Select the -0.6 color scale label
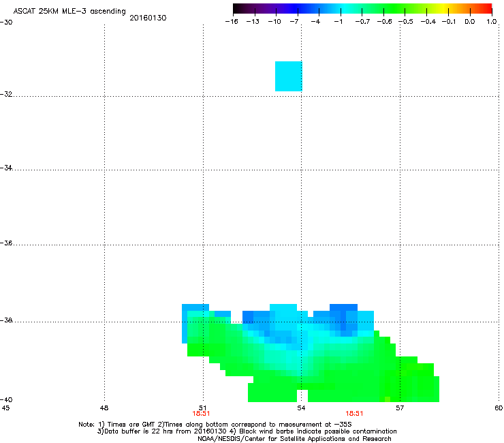Image resolution: width=504 pixels, height=443 pixels. pyautogui.click(x=384, y=22)
